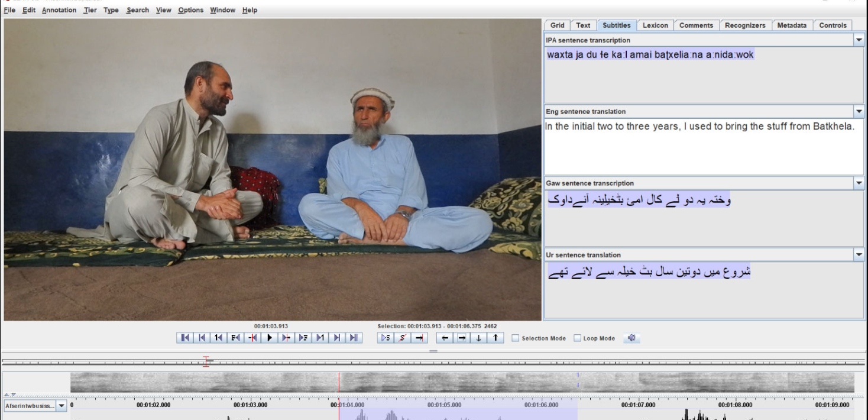Viewport: 868px width, 420px height.
Task: Switch to the Recognizers tab
Action: tap(745, 25)
